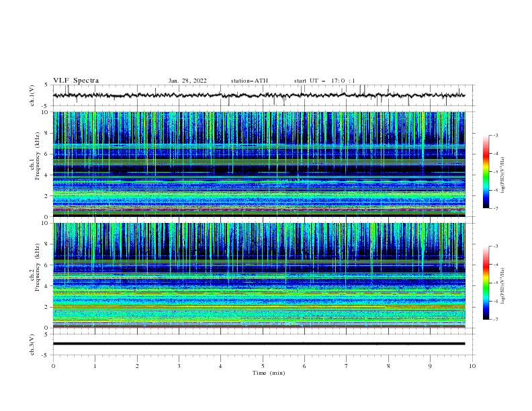This screenshot has height=411, width=532.
Task: Click the ch.2 spectrogram panel
Action: click(x=259, y=275)
